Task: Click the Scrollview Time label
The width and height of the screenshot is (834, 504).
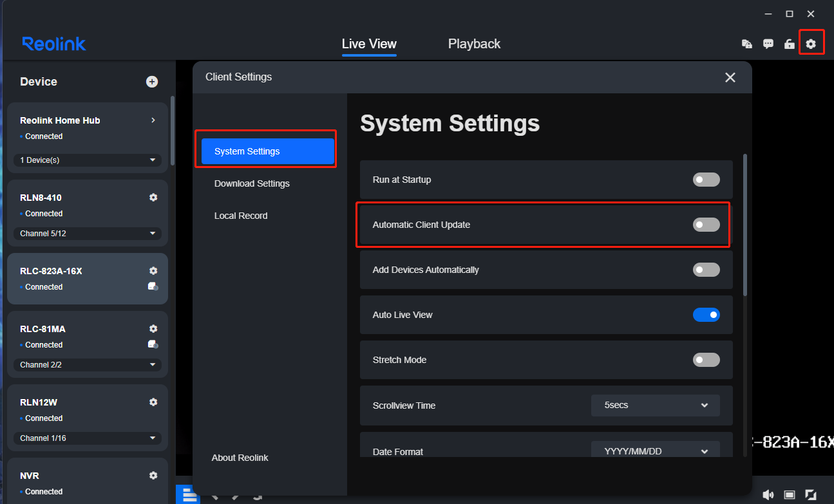Action: (x=404, y=406)
